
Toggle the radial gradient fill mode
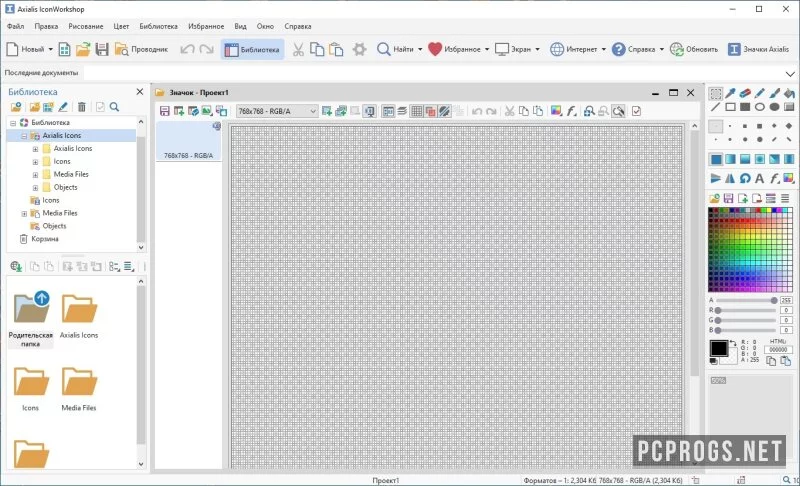(x=760, y=160)
